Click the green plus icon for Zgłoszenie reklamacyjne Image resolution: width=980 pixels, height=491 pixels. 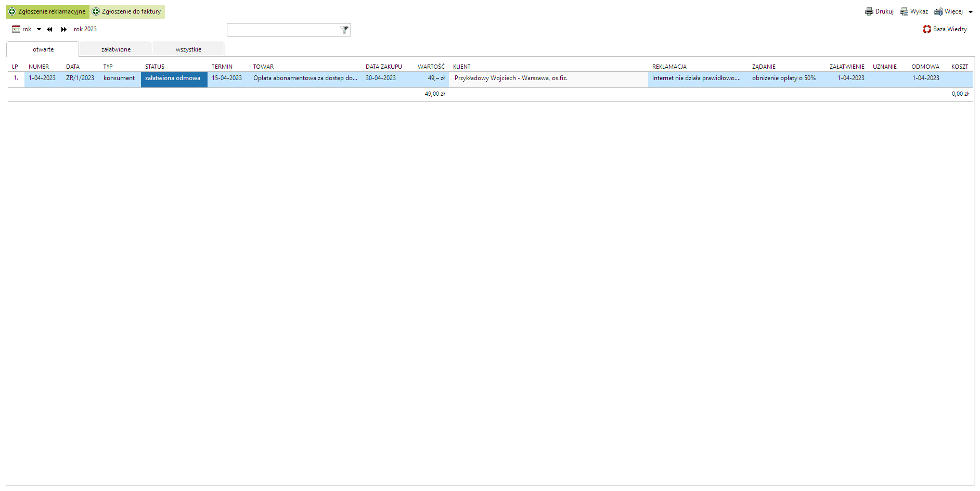pyautogui.click(x=12, y=11)
